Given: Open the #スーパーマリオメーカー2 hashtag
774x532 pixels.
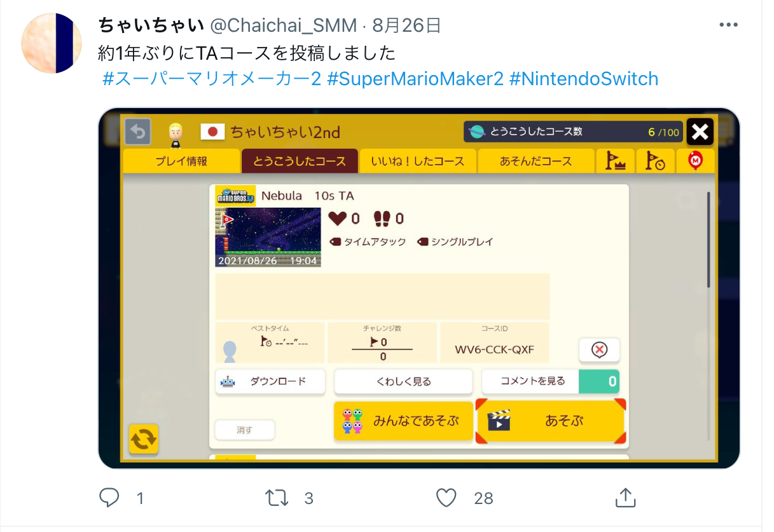Looking at the screenshot, I should (x=212, y=79).
